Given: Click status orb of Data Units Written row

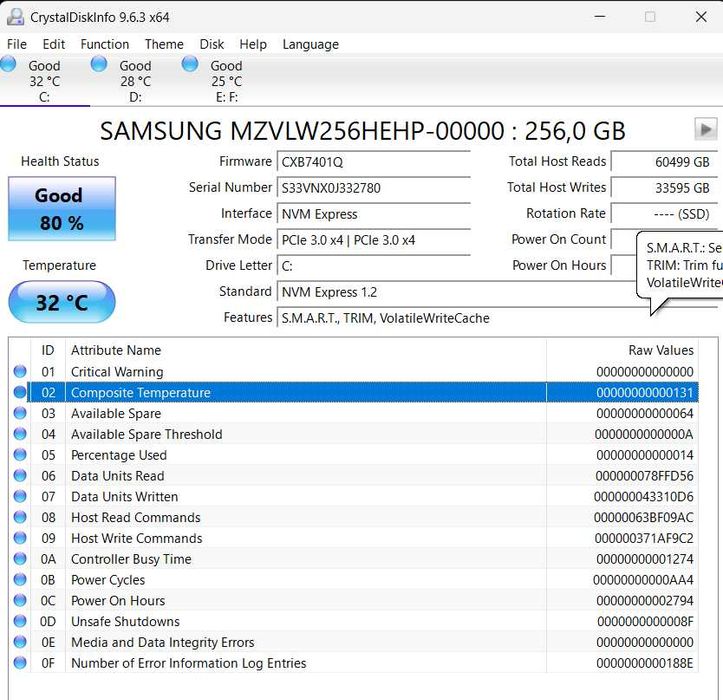Looking at the screenshot, I should point(20,496).
